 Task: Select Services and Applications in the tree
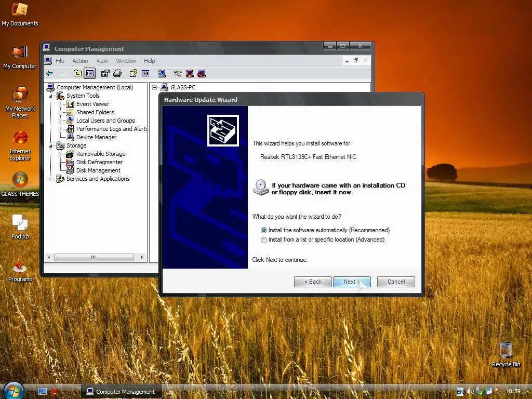[x=98, y=179]
